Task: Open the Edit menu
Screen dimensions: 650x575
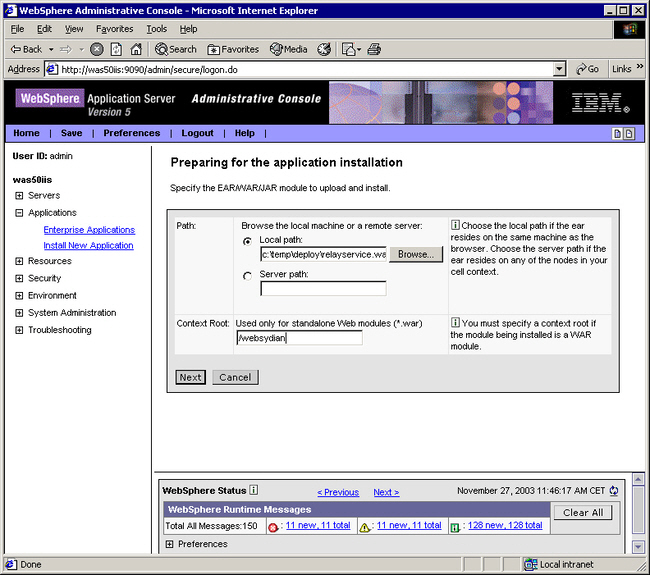Action: (44, 29)
